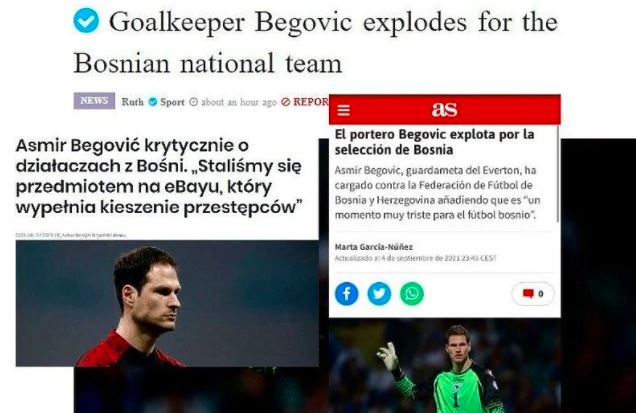Open Polish headline about Asmir Begović
The image size is (636, 413).
click(159, 176)
